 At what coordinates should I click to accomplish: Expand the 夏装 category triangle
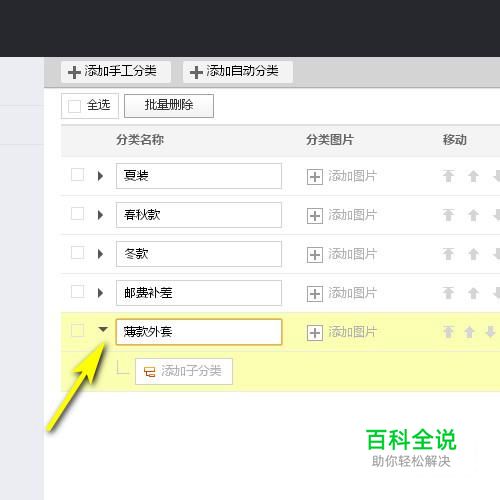coord(100,176)
